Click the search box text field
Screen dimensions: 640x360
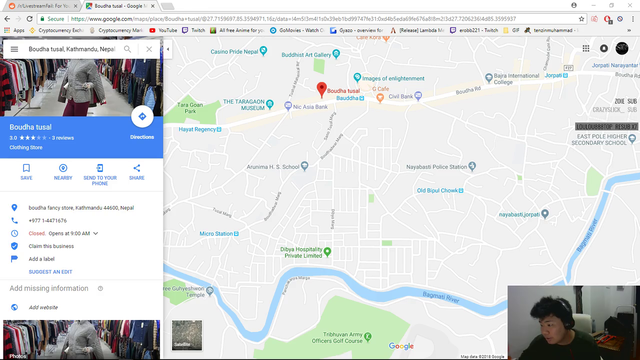click(x=73, y=49)
